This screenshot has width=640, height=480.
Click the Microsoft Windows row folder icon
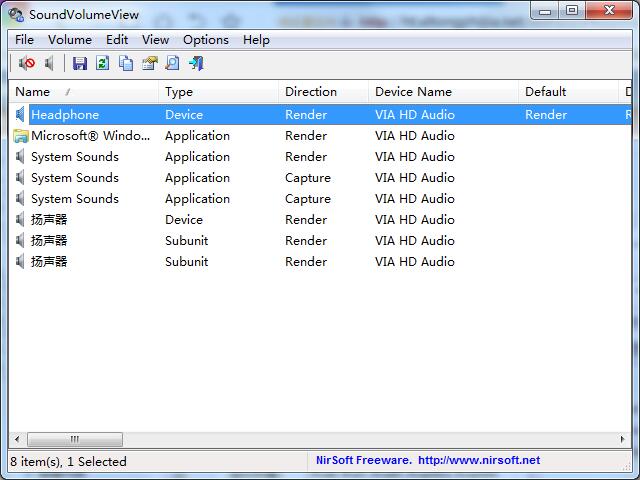click(x=20, y=136)
